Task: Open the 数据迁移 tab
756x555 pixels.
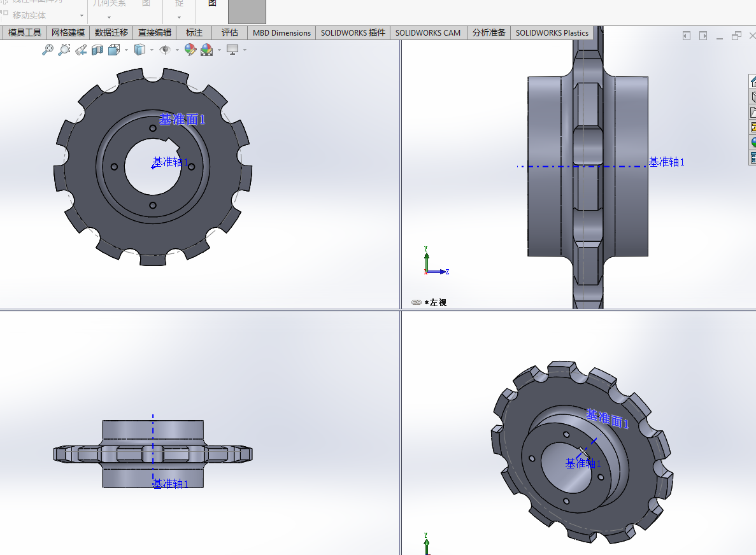Action: coord(111,32)
